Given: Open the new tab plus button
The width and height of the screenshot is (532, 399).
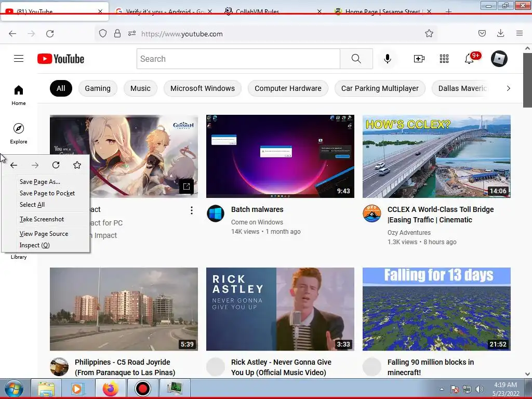Looking at the screenshot, I should (x=448, y=11).
